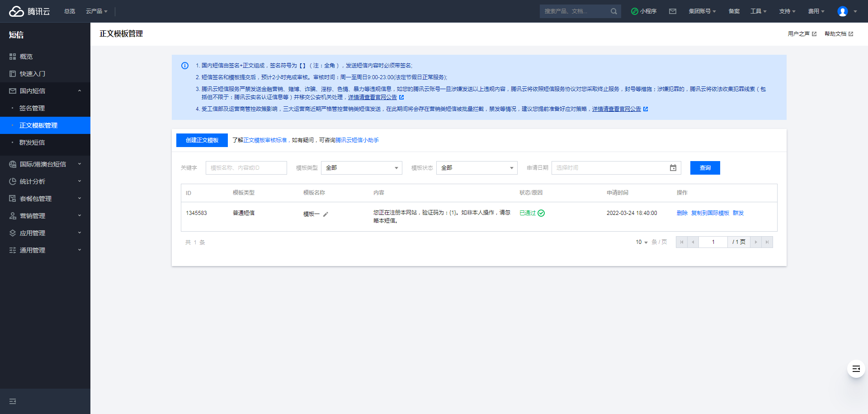Image resolution: width=868 pixels, height=414 pixels.
Task: Click 复制到国际模板 link
Action: [710, 213]
